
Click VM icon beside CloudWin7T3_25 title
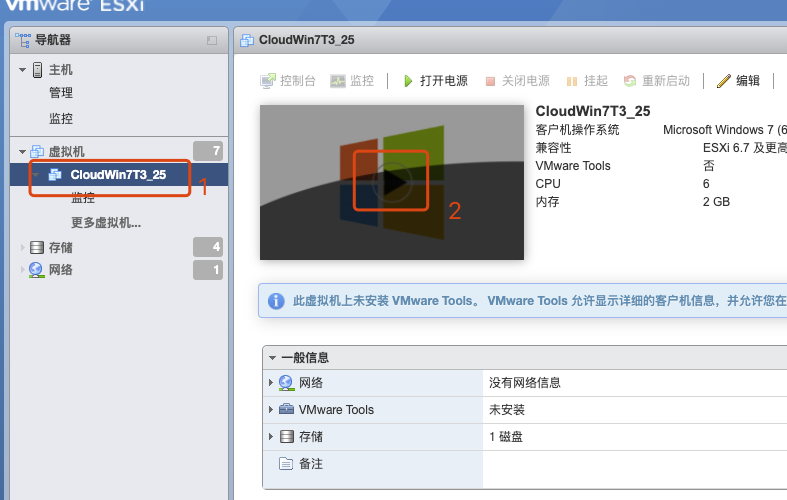tap(247, 40)
